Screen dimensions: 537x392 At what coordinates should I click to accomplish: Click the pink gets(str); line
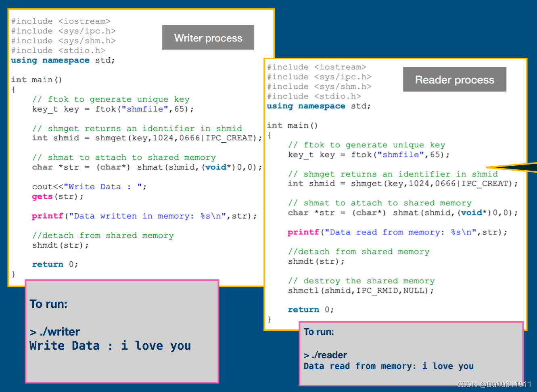(58, 196)
